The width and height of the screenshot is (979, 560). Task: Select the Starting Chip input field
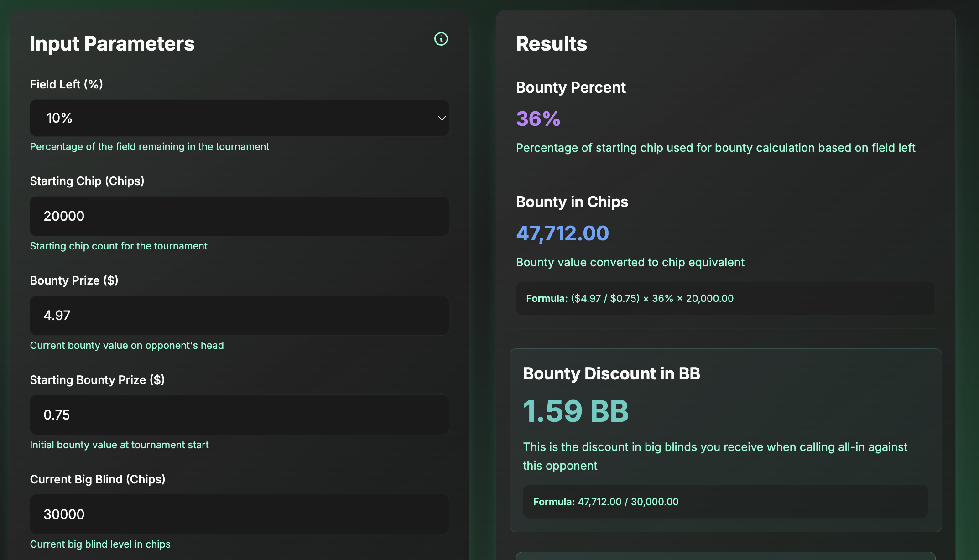coord(239,216)
